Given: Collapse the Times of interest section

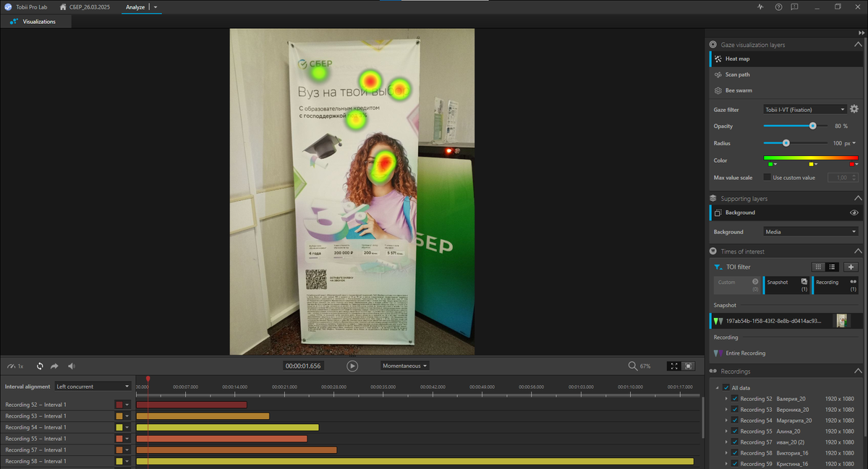Looking at the screenshot, I should [x=857, y=251].
